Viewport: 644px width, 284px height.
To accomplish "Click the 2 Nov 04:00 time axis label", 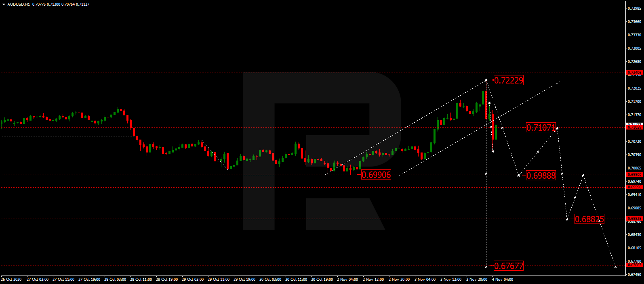I will pyautogui.click(x=347, y=280).
